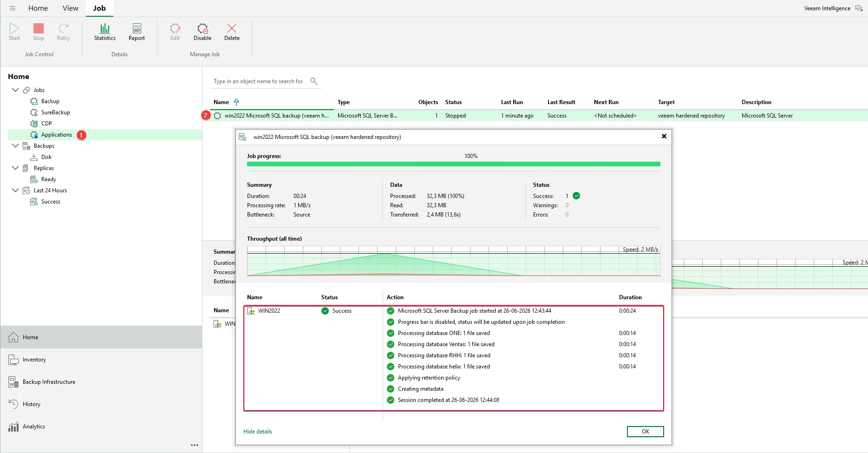Open Veeam Intelligence assistant icon
This screenshot has height=453, width=868.
(859, 8)
